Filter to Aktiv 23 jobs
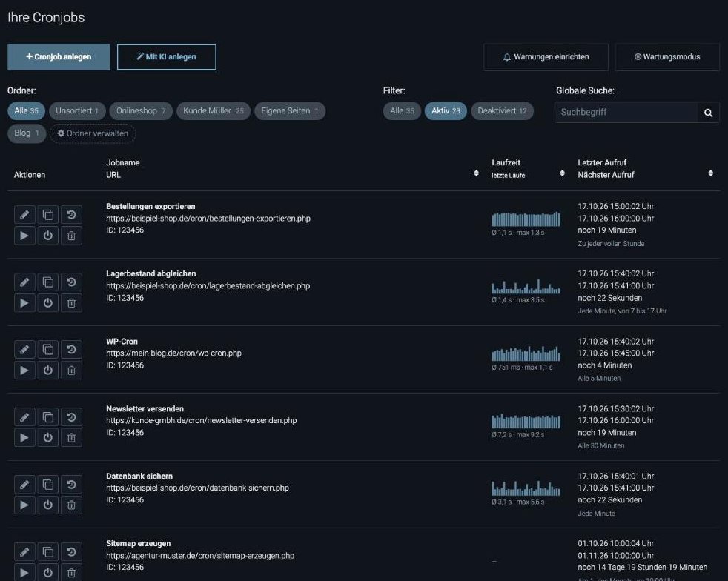The width and height of the screenshot is (728, 581). tap(446, 111)
